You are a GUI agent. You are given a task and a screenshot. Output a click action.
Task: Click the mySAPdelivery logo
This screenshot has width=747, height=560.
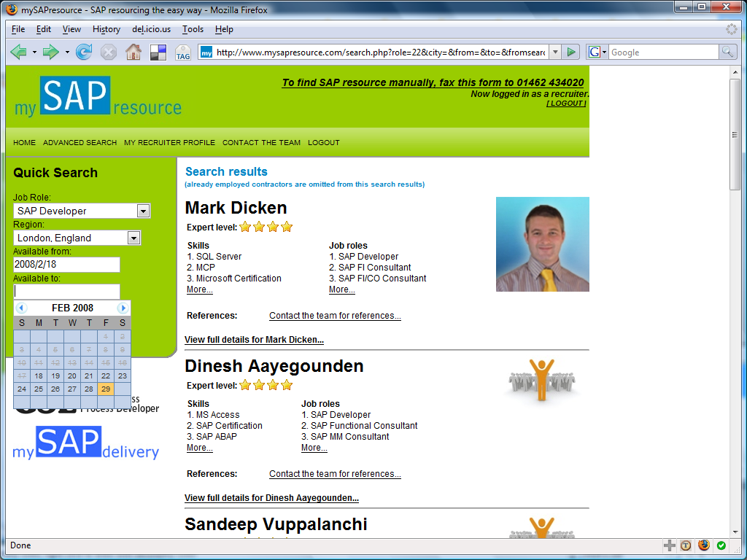pyautogui.click(x=86, y=443)
